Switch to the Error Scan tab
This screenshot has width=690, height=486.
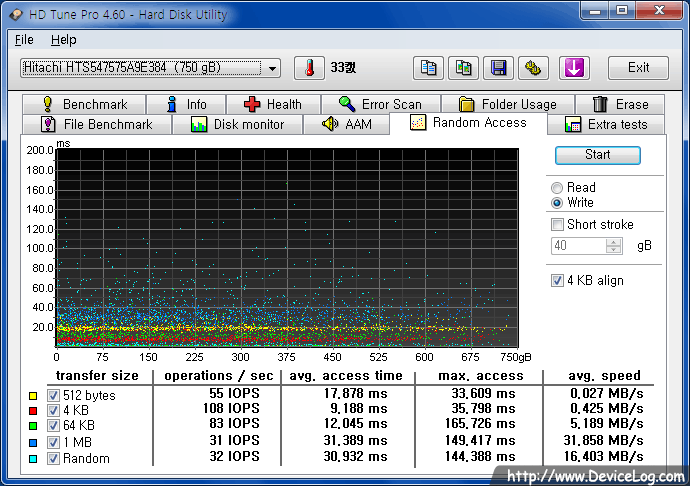click(380, 104)
